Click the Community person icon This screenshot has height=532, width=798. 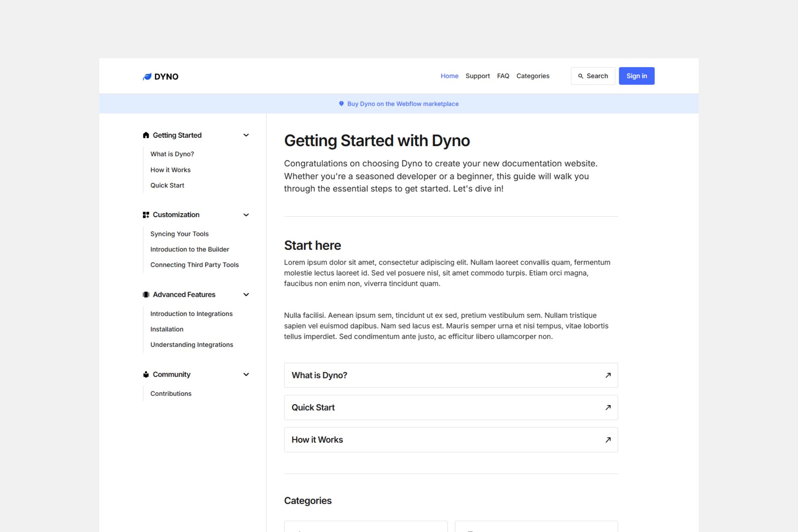point(146,374)
